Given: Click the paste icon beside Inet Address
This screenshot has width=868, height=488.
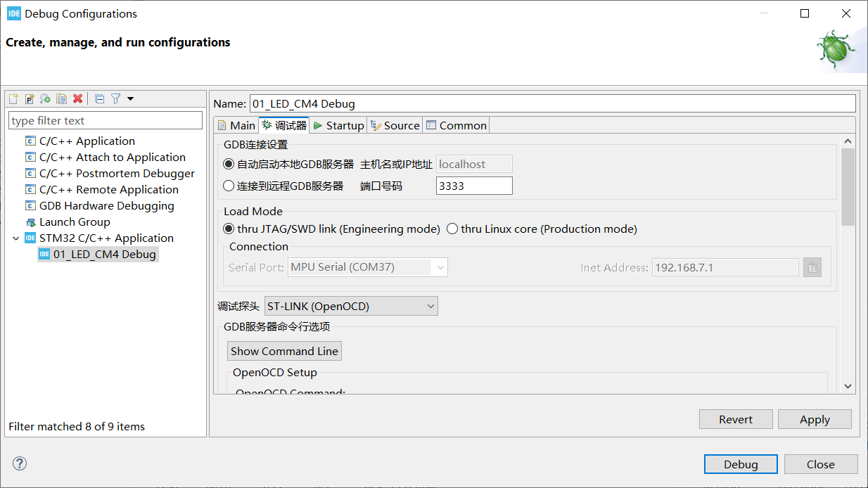Looking at the screenshot, I should (x=812, y=268).
